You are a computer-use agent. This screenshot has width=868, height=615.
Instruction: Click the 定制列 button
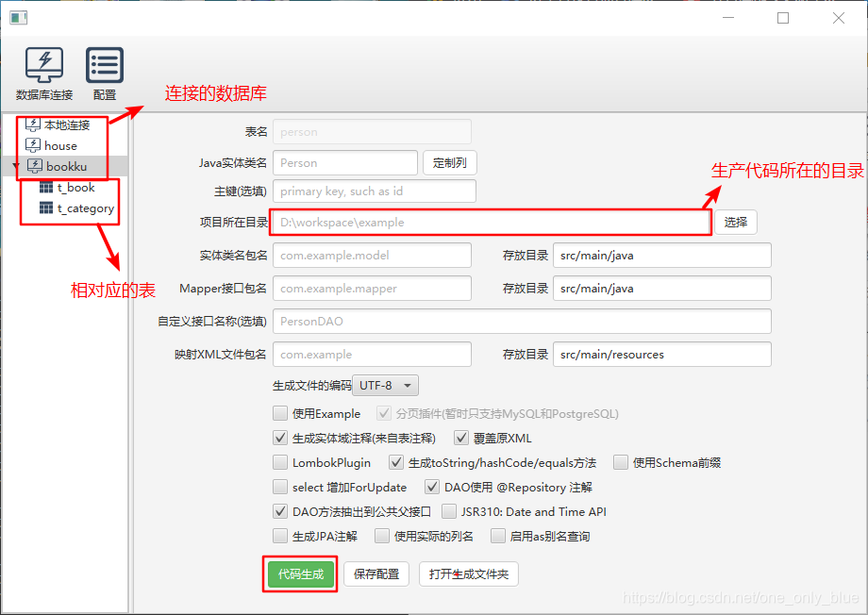pyautogui.click(x=449, y=163)
